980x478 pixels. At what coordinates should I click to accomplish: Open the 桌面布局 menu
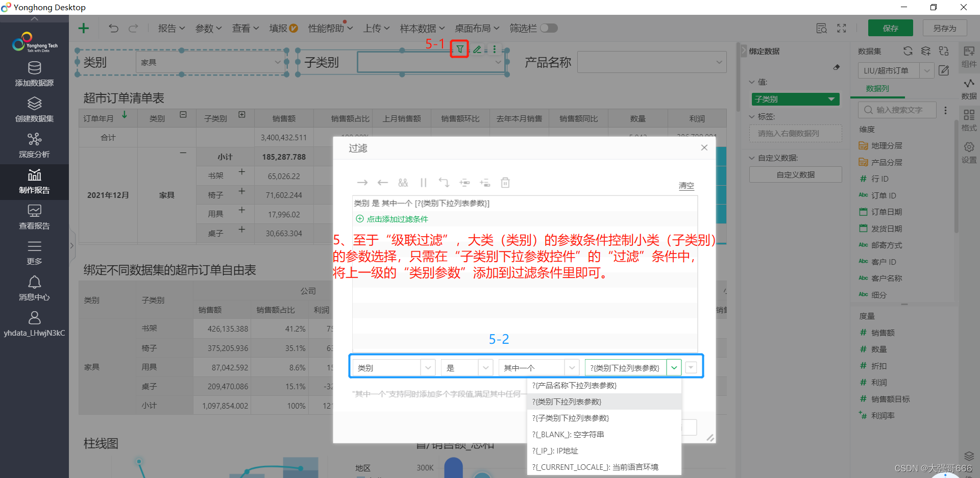(477, 29)
